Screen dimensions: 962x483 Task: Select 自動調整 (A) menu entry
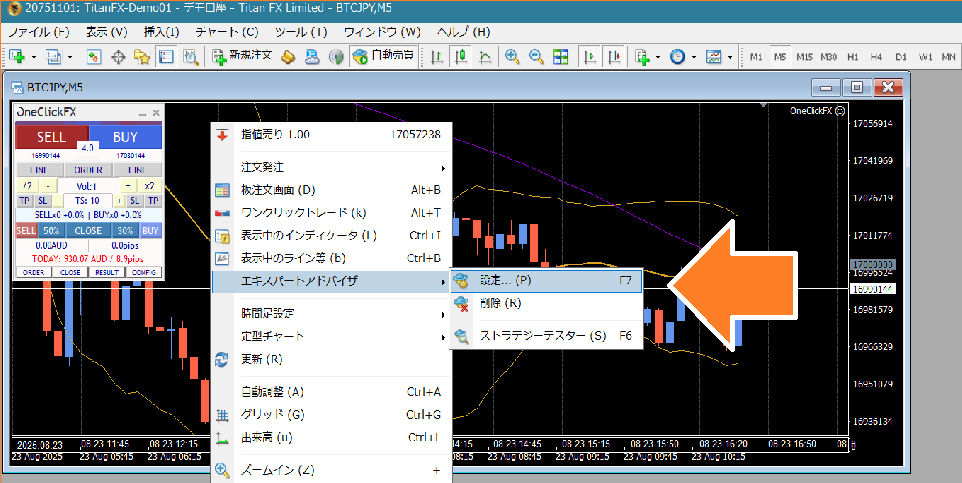point(331,392)
